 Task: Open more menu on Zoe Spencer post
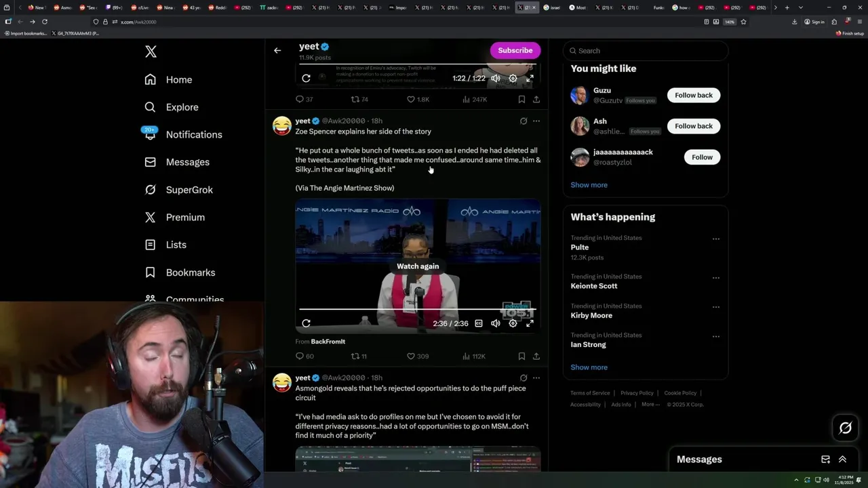[536, 121]
